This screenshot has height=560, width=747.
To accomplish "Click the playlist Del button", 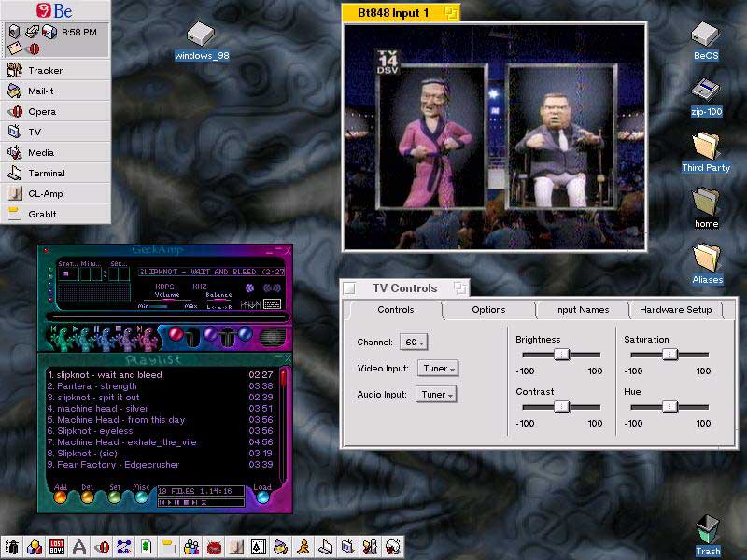I will tap(87, 497).
